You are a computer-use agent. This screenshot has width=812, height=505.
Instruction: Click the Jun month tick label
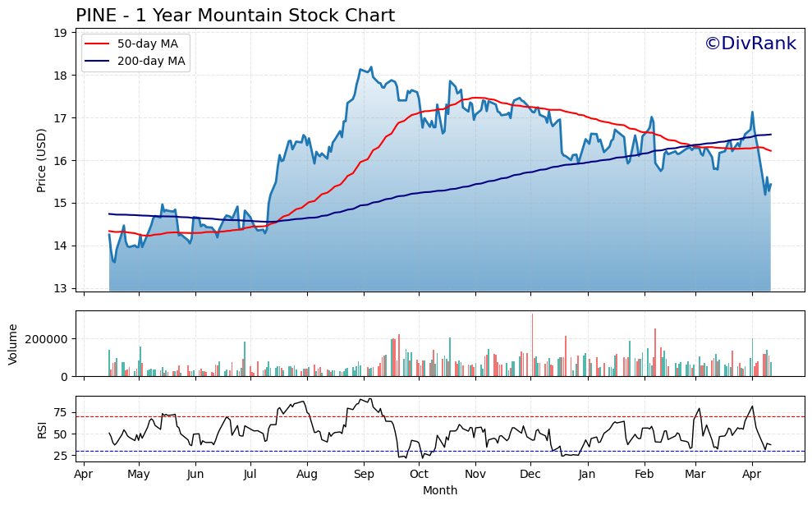[195, 475]
